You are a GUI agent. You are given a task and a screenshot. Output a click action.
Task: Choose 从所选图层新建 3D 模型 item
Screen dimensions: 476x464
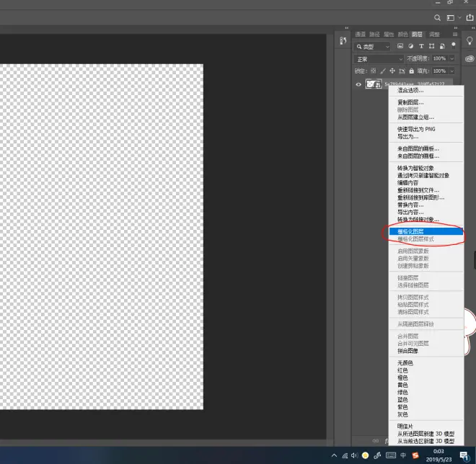tap(426, 434)
